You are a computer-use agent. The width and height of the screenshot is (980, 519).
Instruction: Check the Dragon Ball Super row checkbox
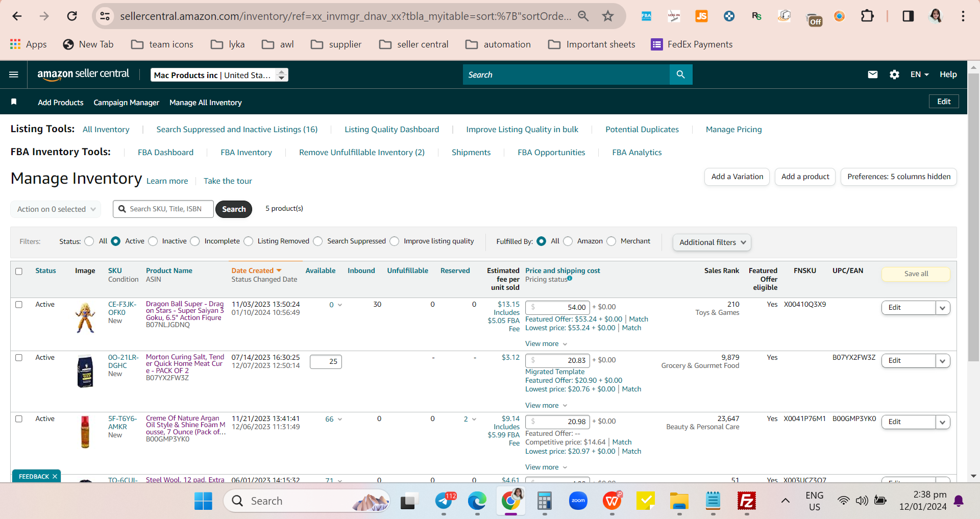(x=19, y=305)
